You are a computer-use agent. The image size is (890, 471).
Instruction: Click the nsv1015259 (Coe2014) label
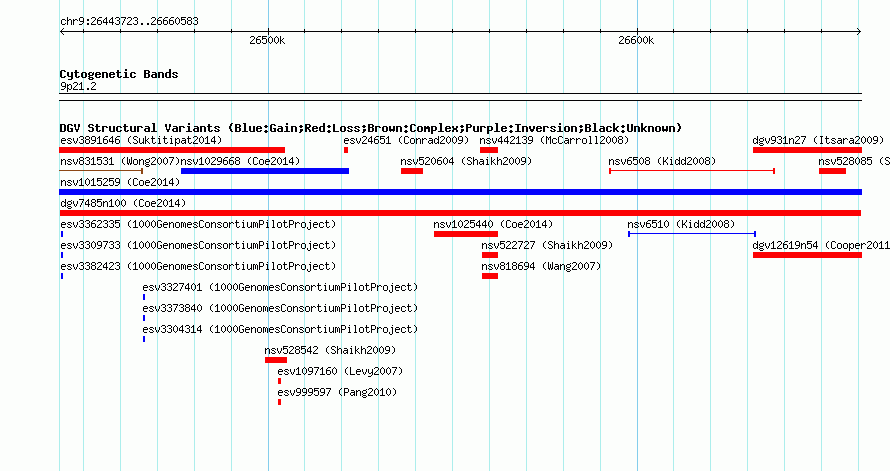pyautogui.click(x=120, y=182)
